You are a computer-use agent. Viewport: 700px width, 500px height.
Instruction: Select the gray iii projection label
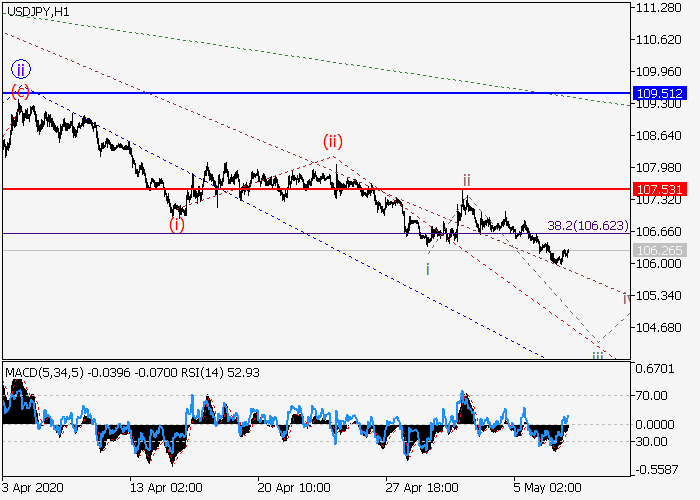tap(597, 353)
